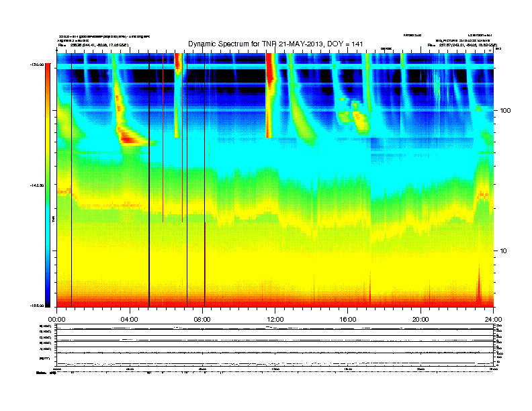532x411 pixels.
Task: Click the top-left "Re=" position readout above the plot
Action: [x=93, y=45]
